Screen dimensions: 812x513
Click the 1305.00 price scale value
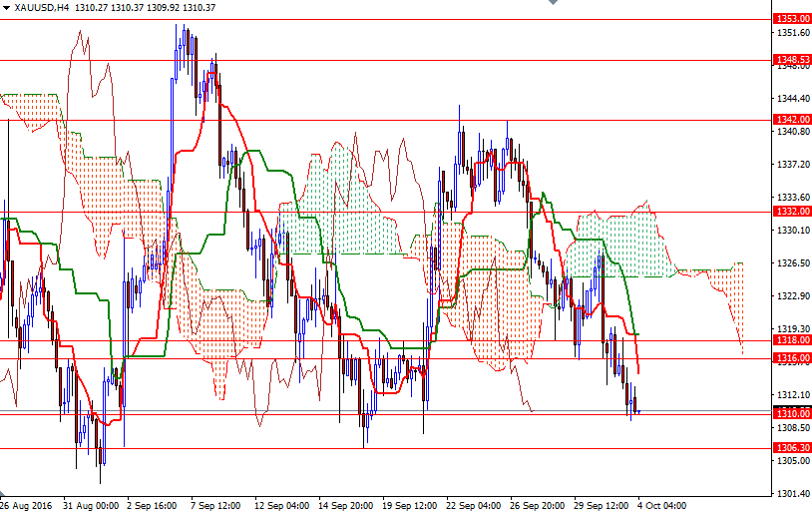(x=793, y=461)
